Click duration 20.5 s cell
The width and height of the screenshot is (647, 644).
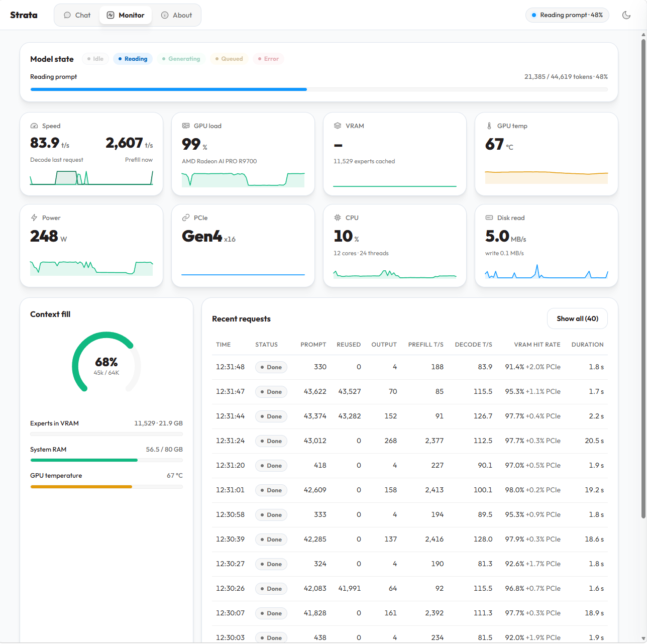click(x=594, y=441)
